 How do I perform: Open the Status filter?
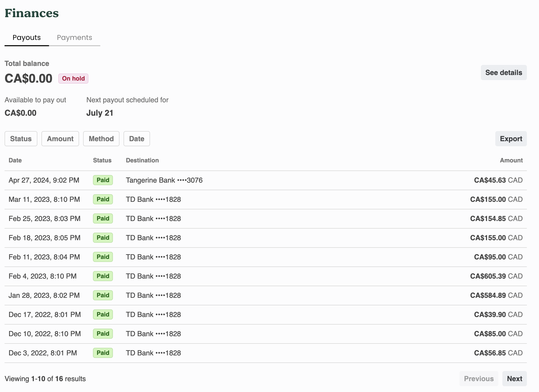point(21,139)
